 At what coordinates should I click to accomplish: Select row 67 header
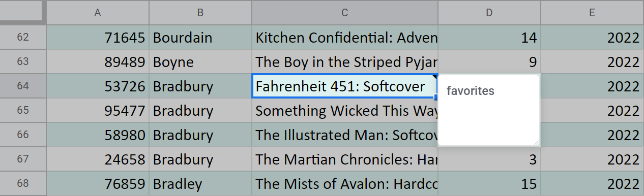click(x=23, y=159)
